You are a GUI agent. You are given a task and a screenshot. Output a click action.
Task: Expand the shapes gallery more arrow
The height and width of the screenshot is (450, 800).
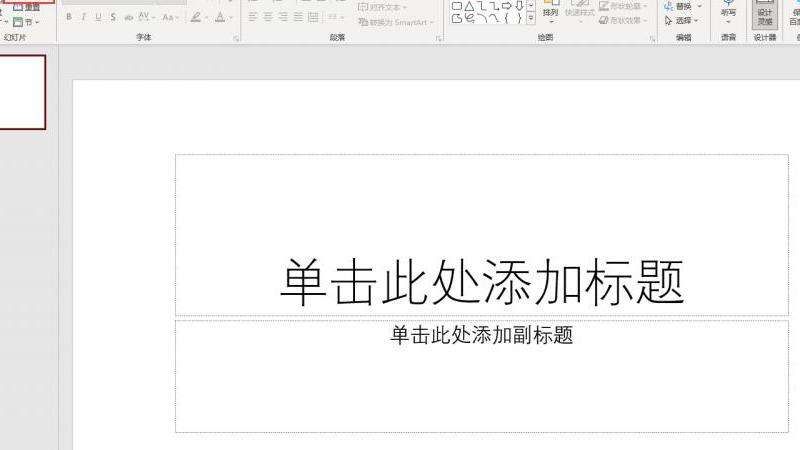click(x=531, y=19)
